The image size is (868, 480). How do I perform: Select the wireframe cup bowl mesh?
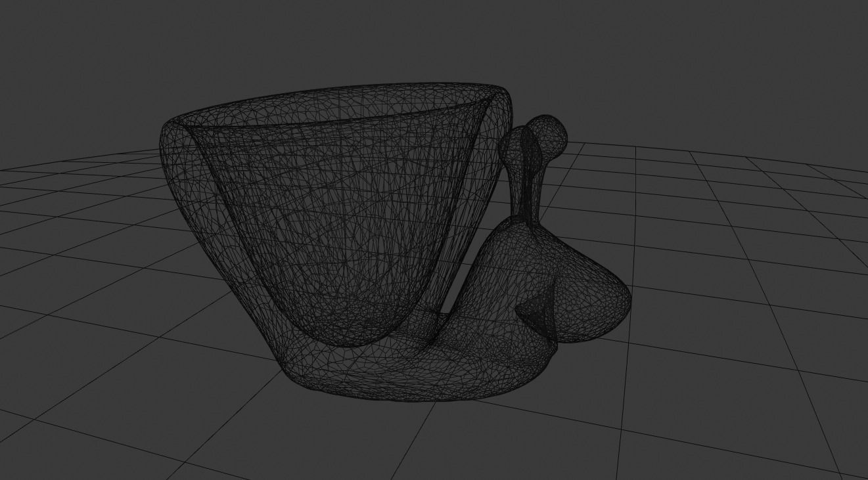(335, 213)
